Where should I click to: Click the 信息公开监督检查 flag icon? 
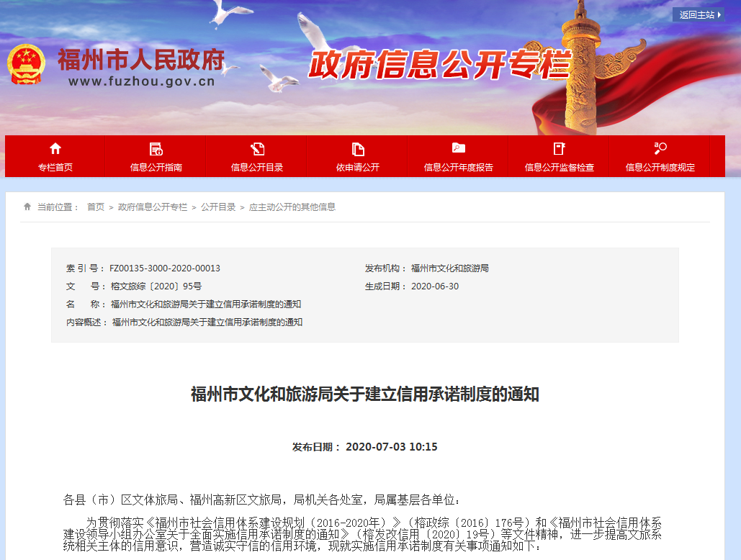tap(559, 148)
